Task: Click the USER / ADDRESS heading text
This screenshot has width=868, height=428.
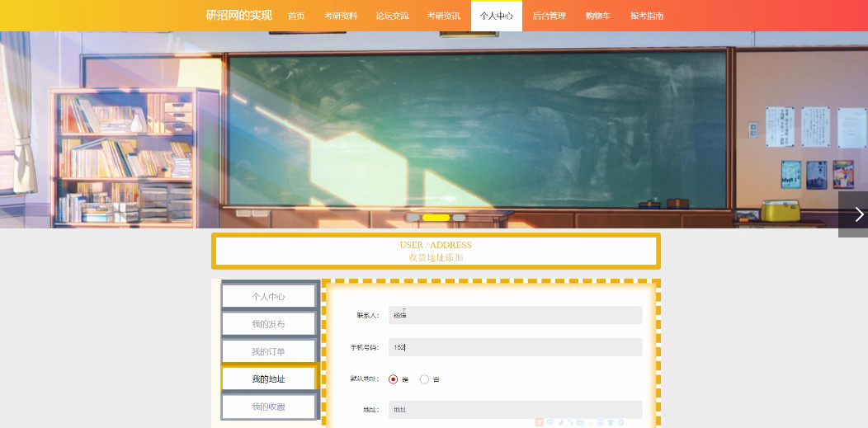Action: (436, 245)
